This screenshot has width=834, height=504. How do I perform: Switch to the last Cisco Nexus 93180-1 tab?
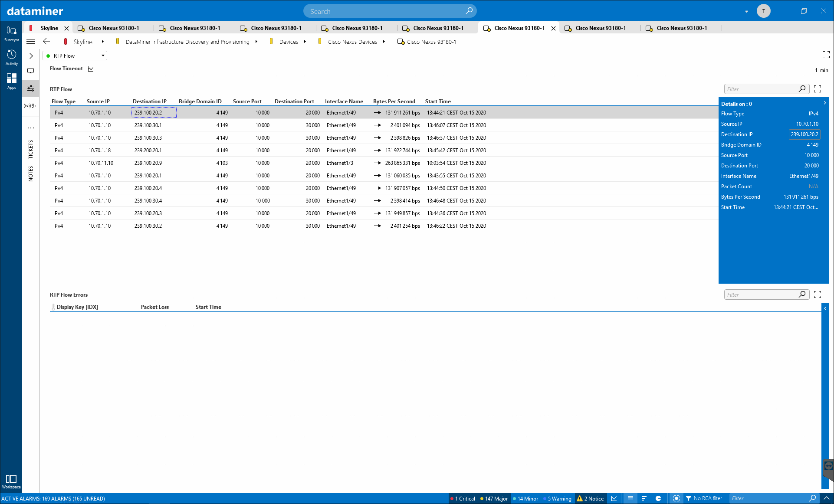tap(682, 28)
